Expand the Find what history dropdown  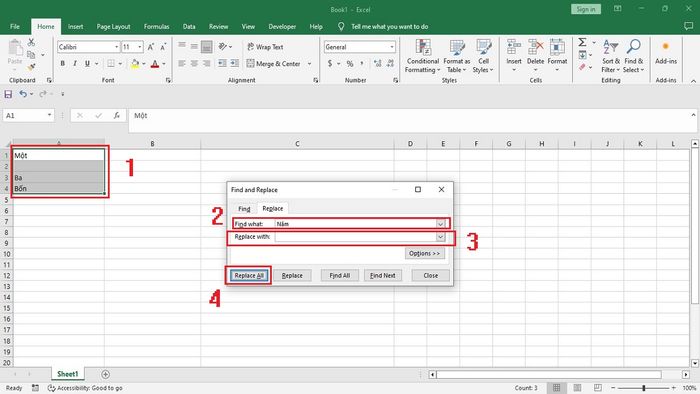(x=441, y=224)
